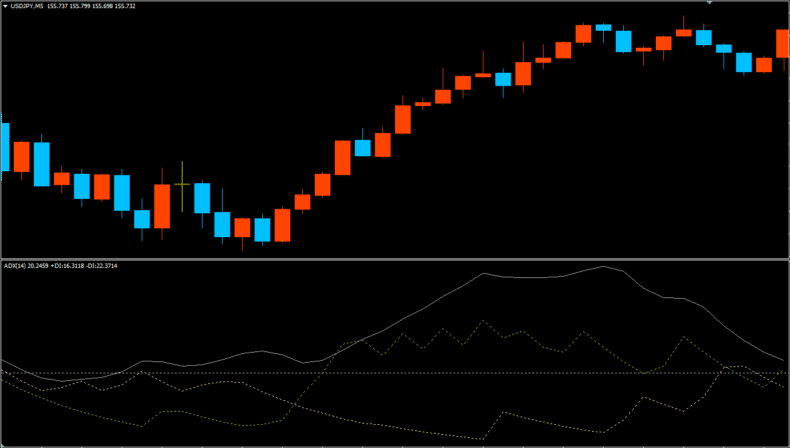Click the USDJPY,M5 symbol label

coord(28,6)
